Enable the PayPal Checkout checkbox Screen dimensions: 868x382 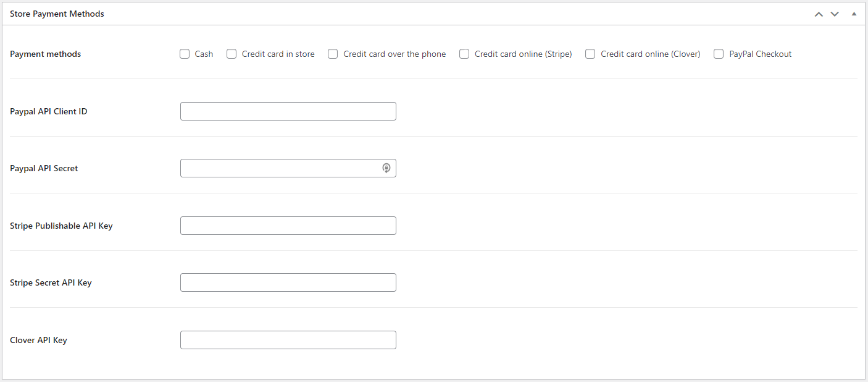(x=719, y=54)
